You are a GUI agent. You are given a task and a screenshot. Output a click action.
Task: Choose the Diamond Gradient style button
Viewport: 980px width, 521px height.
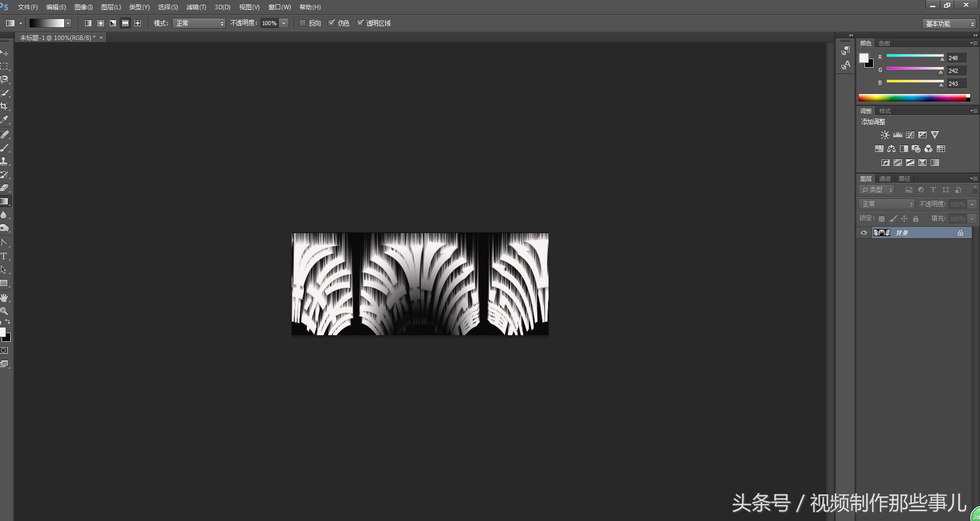pos(138,23)
